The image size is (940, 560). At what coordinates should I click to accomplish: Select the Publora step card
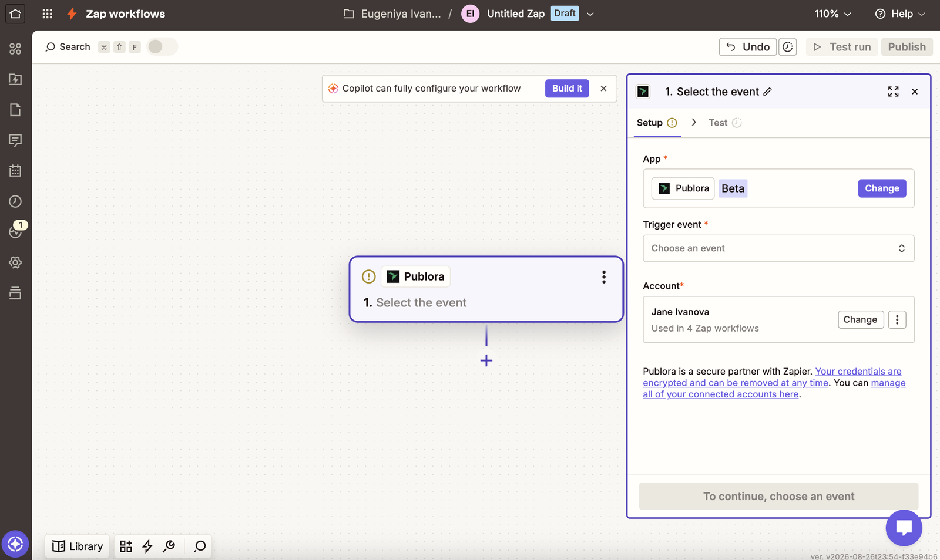[486, 289]
